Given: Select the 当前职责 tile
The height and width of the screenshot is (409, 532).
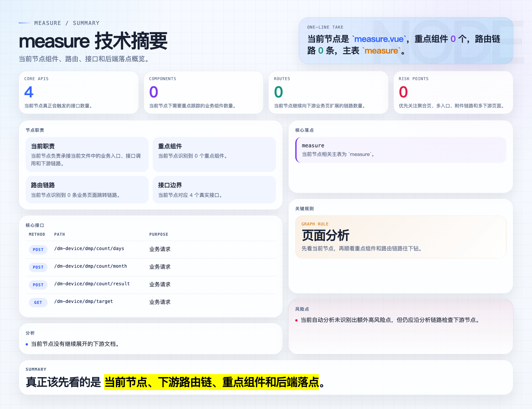Looking at the screenshot, I should [x=87, y=154].
